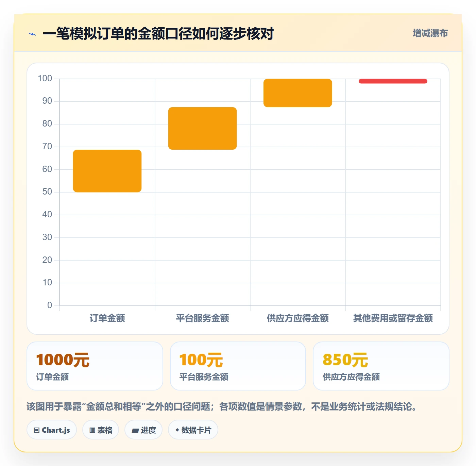Click the y-axis tick label 50
Viewport: 476px width, 466px height.
point(47,192)
